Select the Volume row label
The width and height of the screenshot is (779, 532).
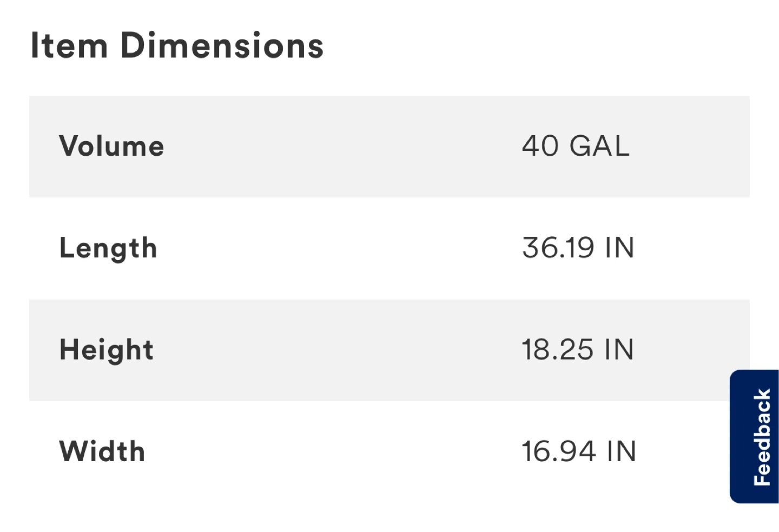pyautogui.click(x=111, y=146)
